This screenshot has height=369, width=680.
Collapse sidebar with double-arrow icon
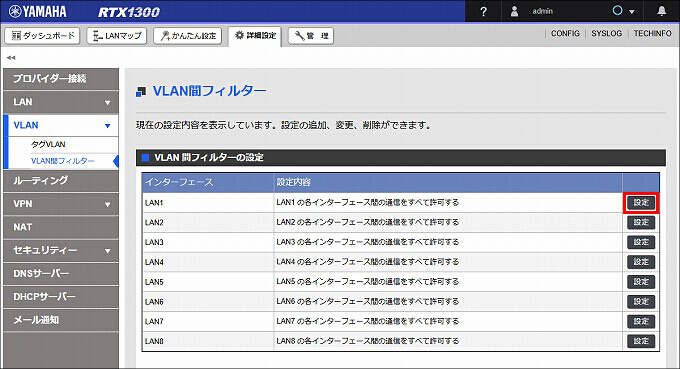[11, 57]
